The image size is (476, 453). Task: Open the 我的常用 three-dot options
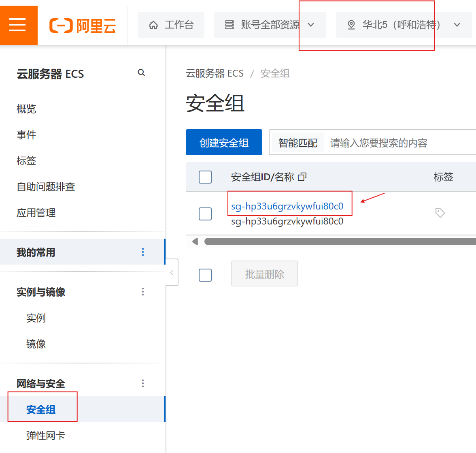(143, 252)
